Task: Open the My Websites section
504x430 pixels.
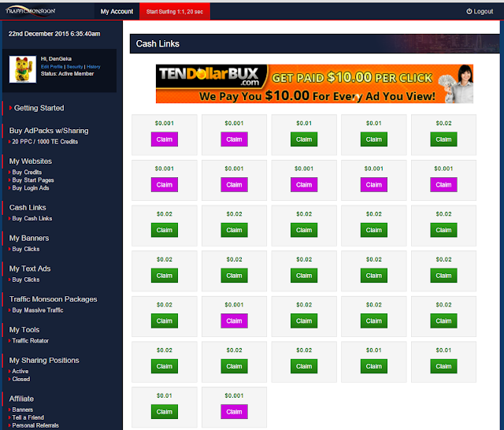Action: [x=31, y=161]
